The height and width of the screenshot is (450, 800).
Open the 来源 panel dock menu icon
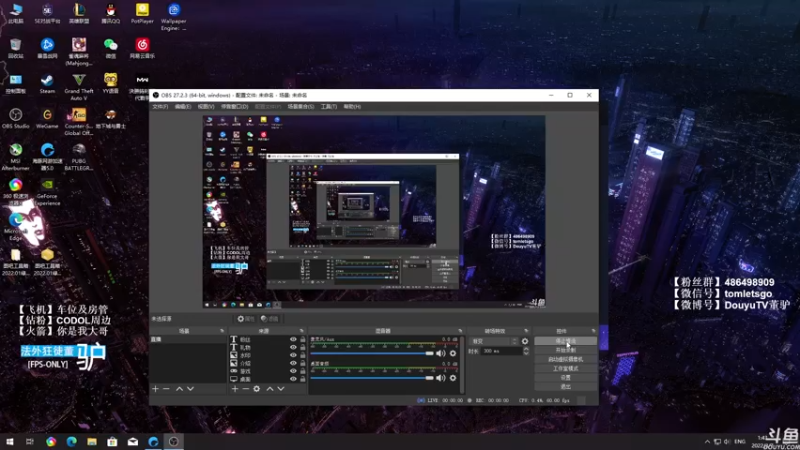(302, 331)
